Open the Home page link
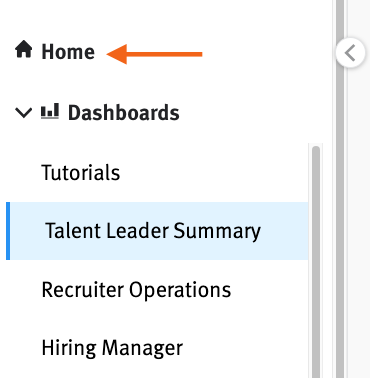This screenshot has width=370, height=378. point(68,52)
